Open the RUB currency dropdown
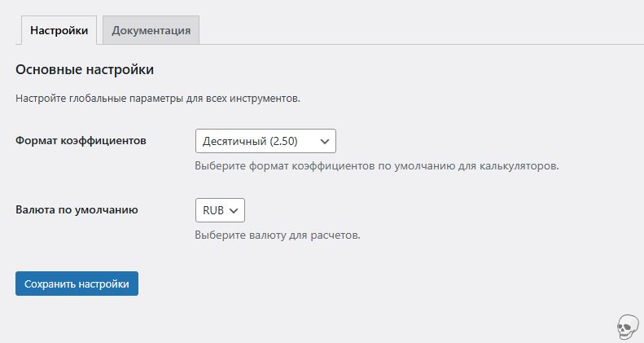The height and width of the screenshot is (343, 644). (220, 210)
